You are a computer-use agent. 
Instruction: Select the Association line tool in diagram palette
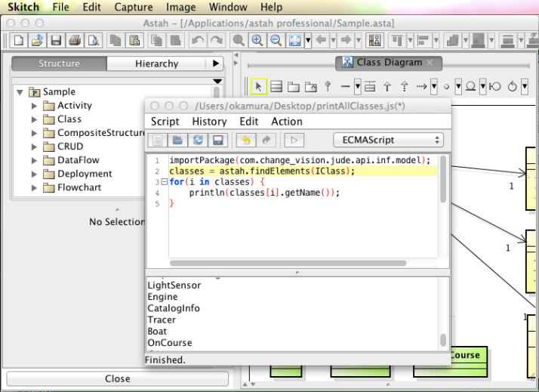(x=345, y=87)
